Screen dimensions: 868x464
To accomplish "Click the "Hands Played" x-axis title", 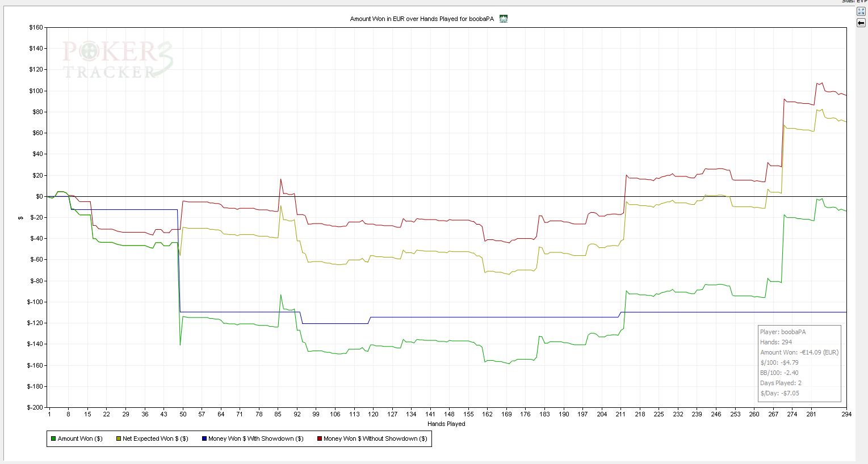I will point(446,424).
